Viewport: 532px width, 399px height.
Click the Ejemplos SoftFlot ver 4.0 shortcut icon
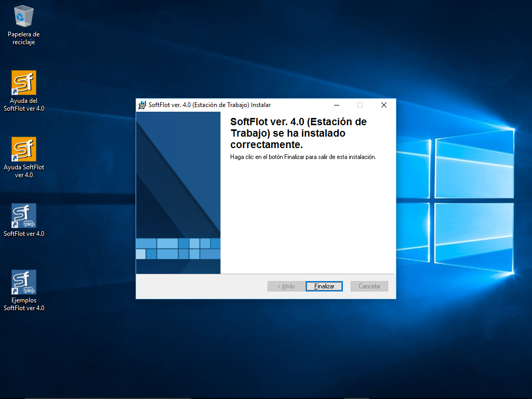[x=24, y=282]
